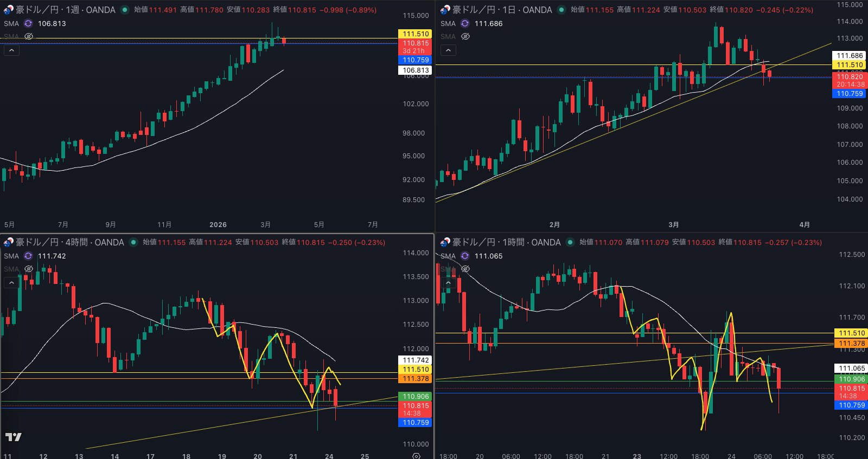Click the green 110.906 price label on the 1-hour chart
This screenshot has width=868, height=459.
852,379
